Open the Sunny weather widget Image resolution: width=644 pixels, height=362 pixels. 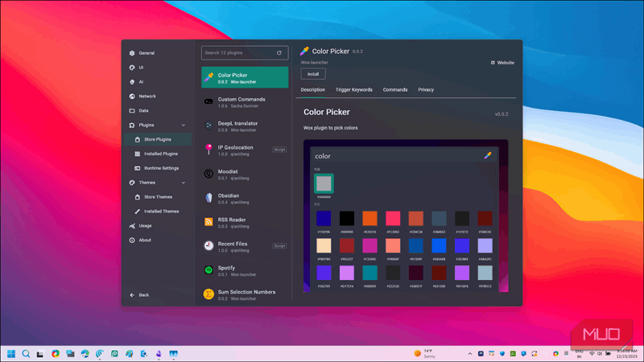click(425, 354)
